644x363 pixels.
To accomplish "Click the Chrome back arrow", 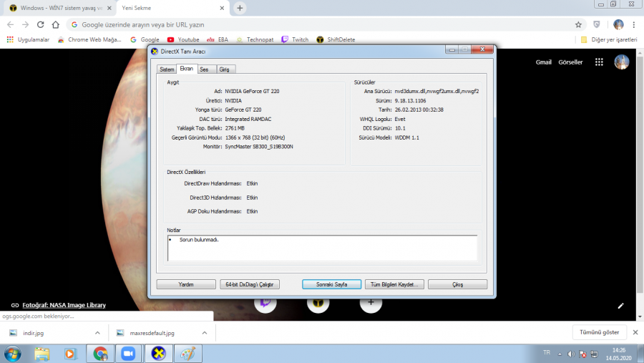I will point(11,24).
